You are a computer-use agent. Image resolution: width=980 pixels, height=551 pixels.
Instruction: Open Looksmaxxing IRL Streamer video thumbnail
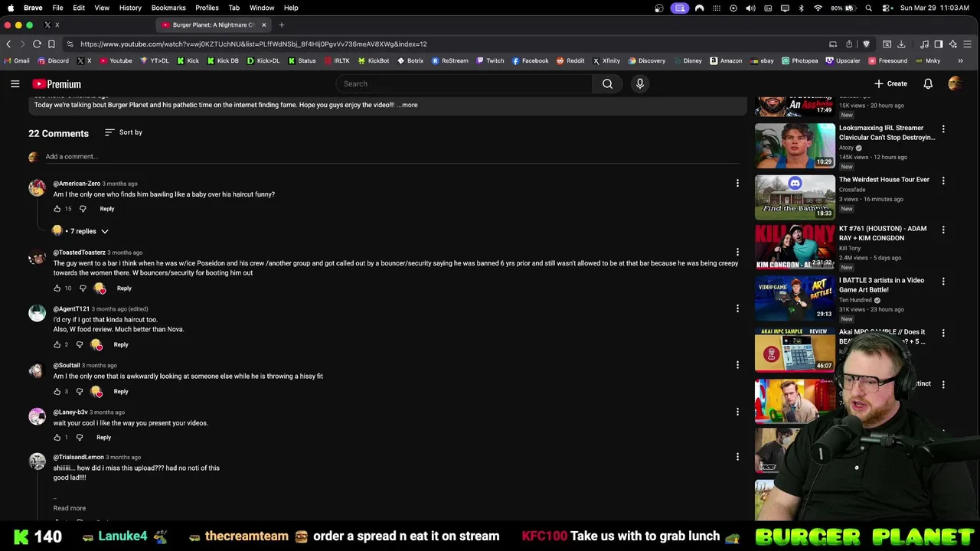coord(795,145)
